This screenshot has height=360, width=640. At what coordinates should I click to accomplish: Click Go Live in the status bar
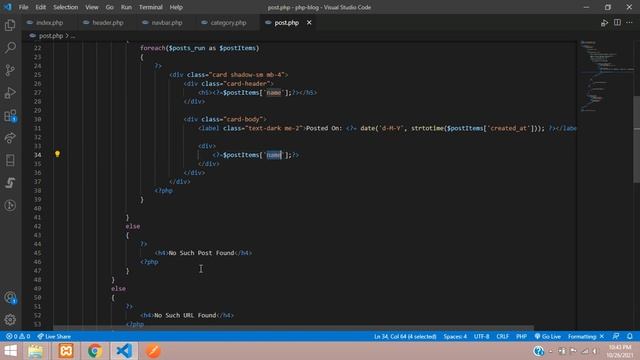547,336
